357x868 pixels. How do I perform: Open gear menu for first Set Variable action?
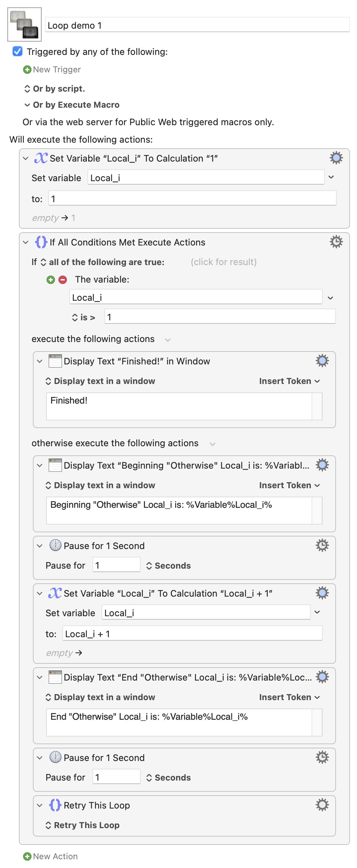click(336, 158)
